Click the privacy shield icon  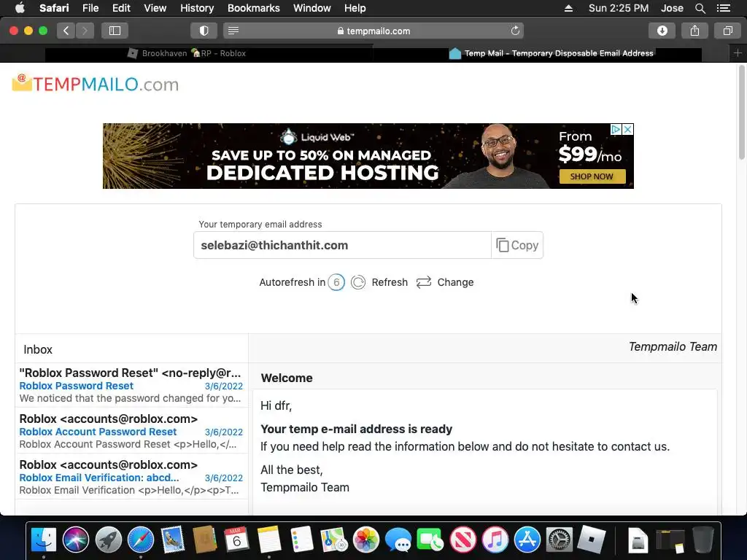tap(204, 31)
